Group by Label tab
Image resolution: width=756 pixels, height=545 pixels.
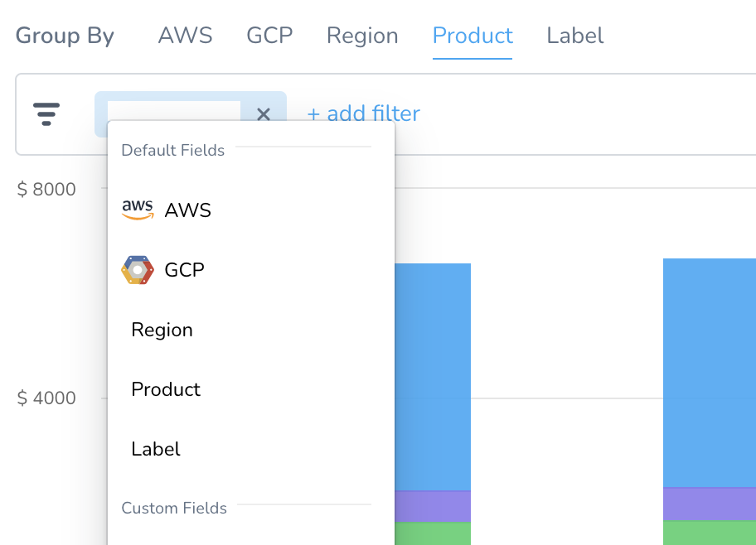574,36
